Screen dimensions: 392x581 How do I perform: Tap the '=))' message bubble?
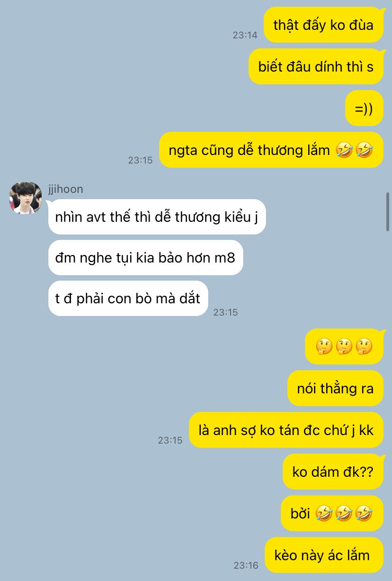point(364,108)
